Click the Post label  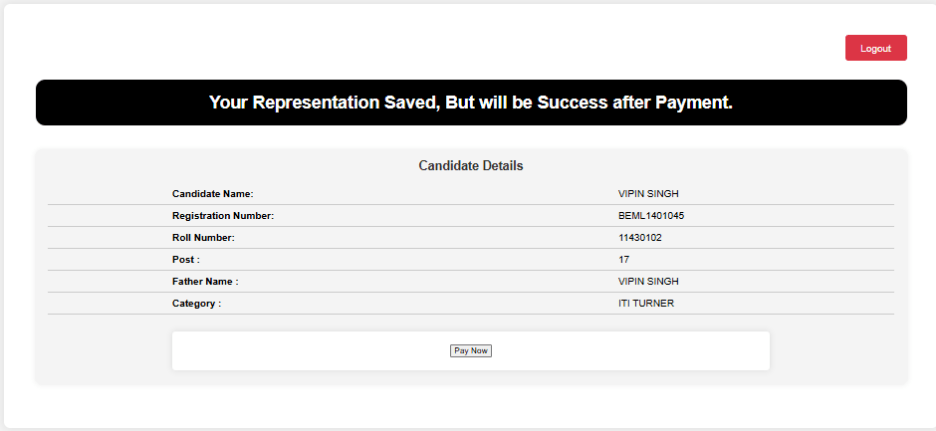click(x=186, y=260)
